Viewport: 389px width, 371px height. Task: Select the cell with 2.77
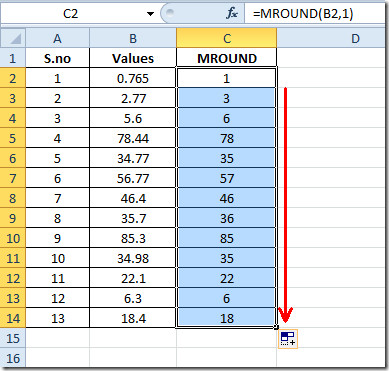[x=133, y=98]
